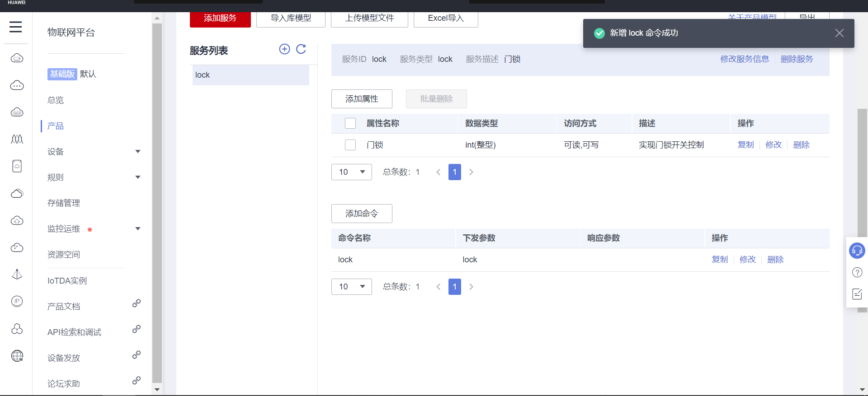
Task: Open the 存储管理 menu item
Action: 64,203
